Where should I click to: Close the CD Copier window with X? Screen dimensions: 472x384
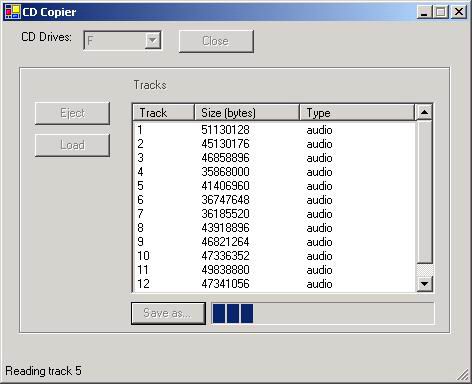coord(459,12)
